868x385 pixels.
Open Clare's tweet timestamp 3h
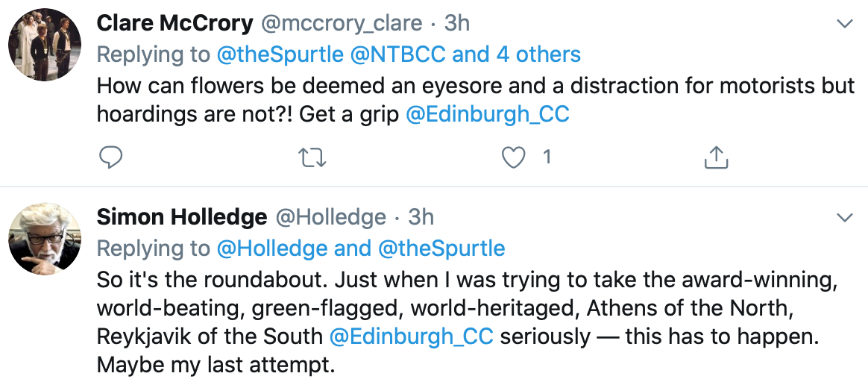pos(457,24)
